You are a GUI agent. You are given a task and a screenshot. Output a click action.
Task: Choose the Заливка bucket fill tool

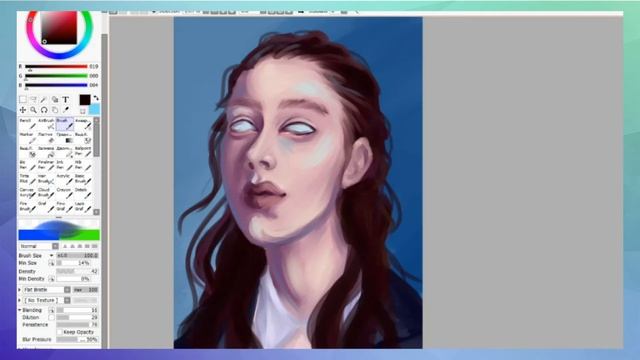point(47,152)
